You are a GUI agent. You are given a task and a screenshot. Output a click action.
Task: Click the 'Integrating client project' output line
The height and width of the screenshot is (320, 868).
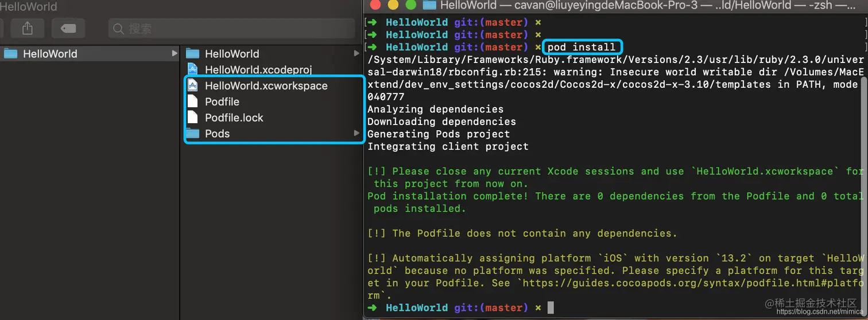448,146
